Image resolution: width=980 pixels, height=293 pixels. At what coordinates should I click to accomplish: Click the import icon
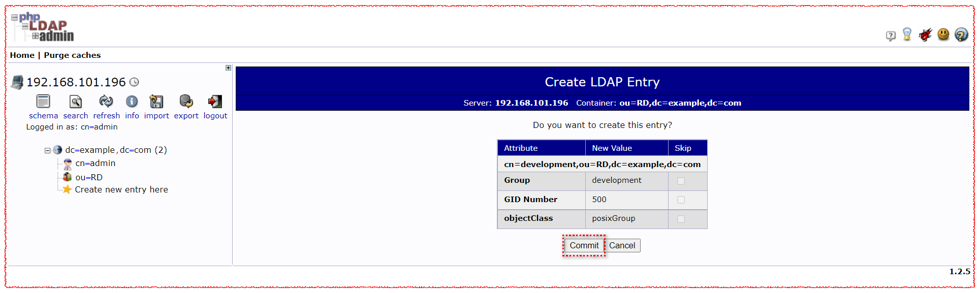156,102
